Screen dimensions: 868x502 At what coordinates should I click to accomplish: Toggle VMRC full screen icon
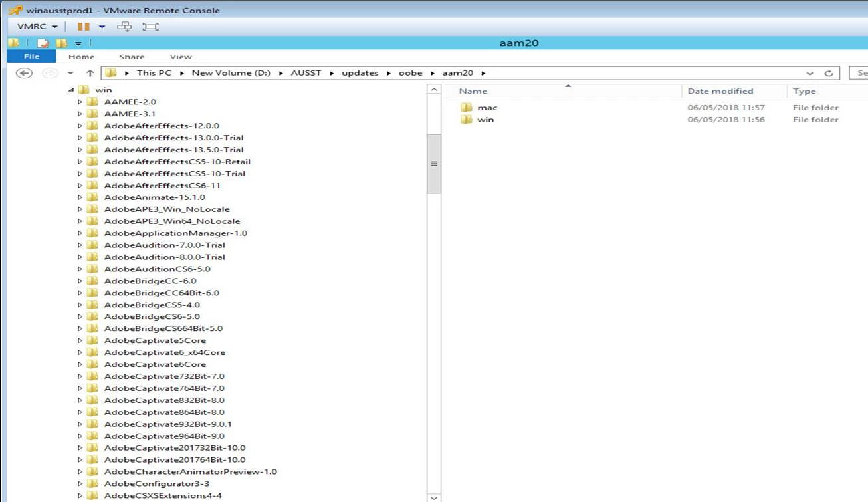point(151,27)
